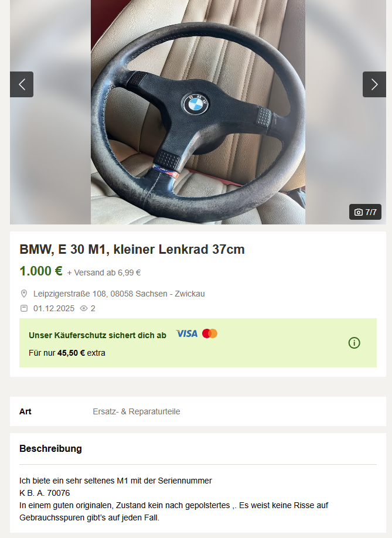
Task: Click the VISA payment logo
Action: [x=187, y=333]
